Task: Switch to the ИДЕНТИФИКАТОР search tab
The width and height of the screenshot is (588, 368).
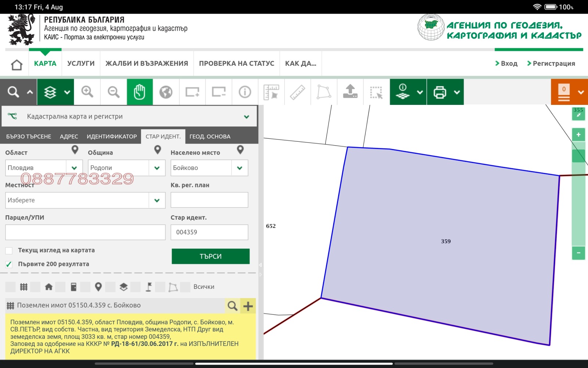Action: click(x=111, y=137)
